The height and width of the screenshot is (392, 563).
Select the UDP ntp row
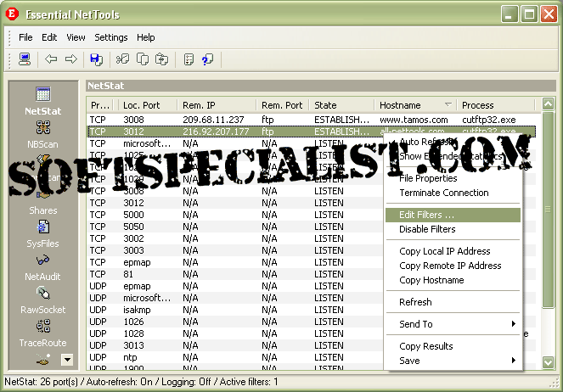[x=235, y=357]
